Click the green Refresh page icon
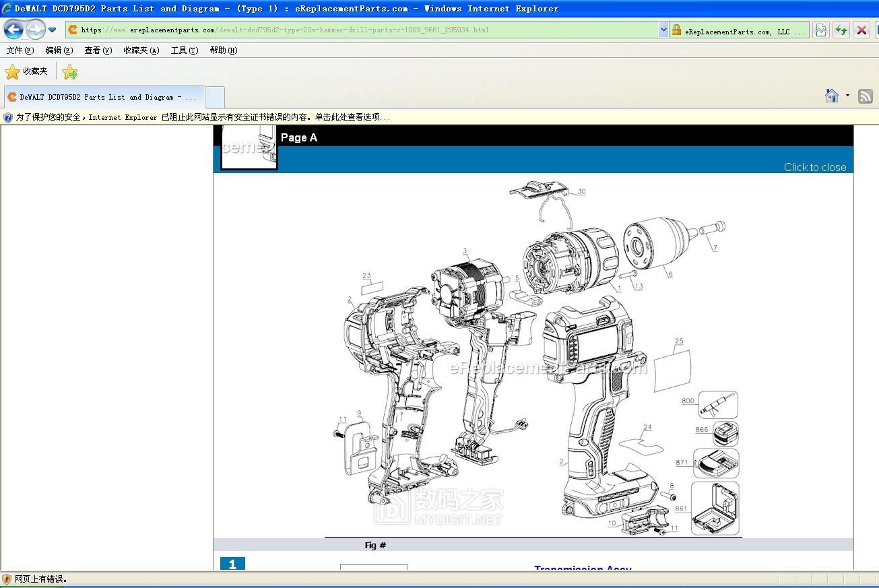879x588 pixels. click(841, 30)
